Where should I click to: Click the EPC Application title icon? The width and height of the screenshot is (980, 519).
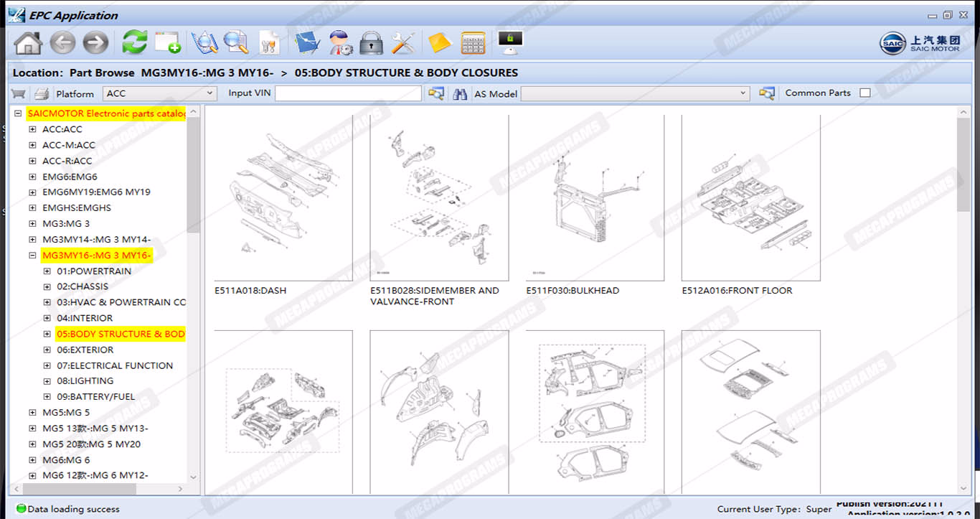tap(16, 15)
